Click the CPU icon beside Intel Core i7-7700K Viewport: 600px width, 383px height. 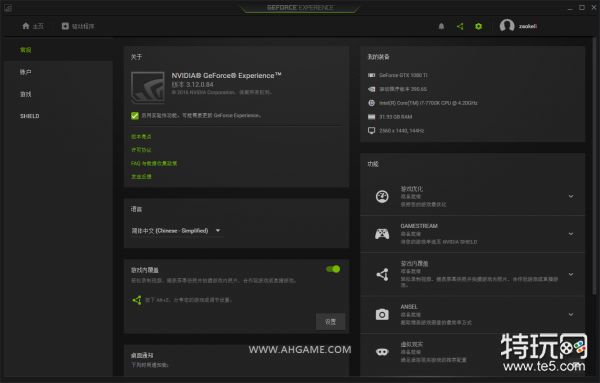point(371,103)
